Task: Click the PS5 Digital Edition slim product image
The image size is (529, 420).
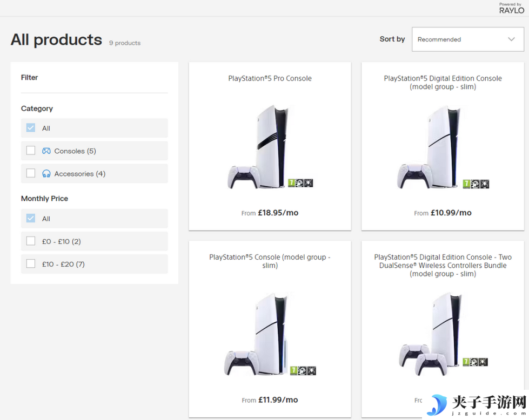Action: click(x=443, y=147)
